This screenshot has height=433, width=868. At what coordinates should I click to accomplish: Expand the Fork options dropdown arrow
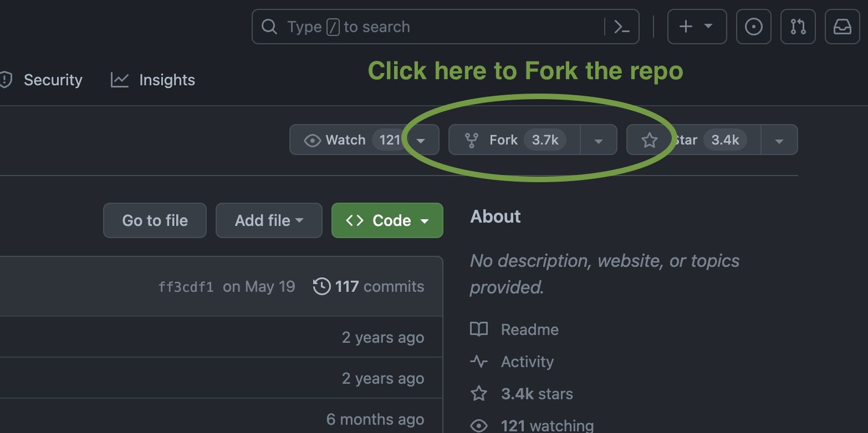pyautogui.click(x=599, y=141)
